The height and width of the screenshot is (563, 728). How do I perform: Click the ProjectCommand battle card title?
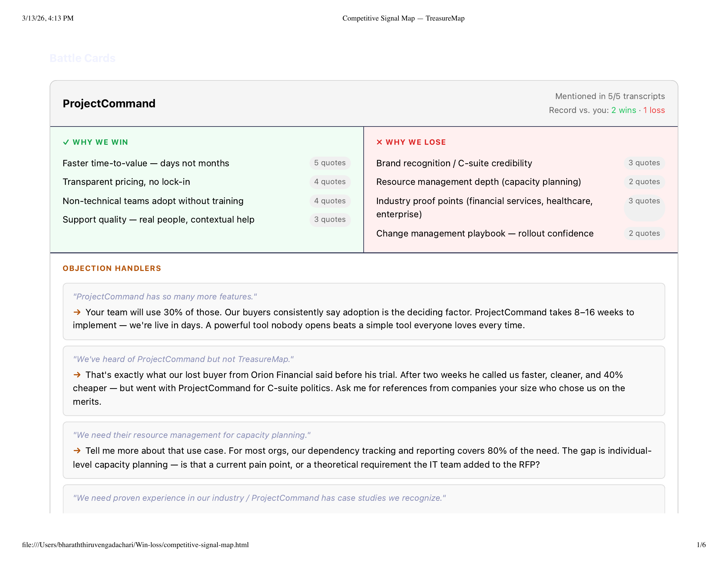point(109,103)
